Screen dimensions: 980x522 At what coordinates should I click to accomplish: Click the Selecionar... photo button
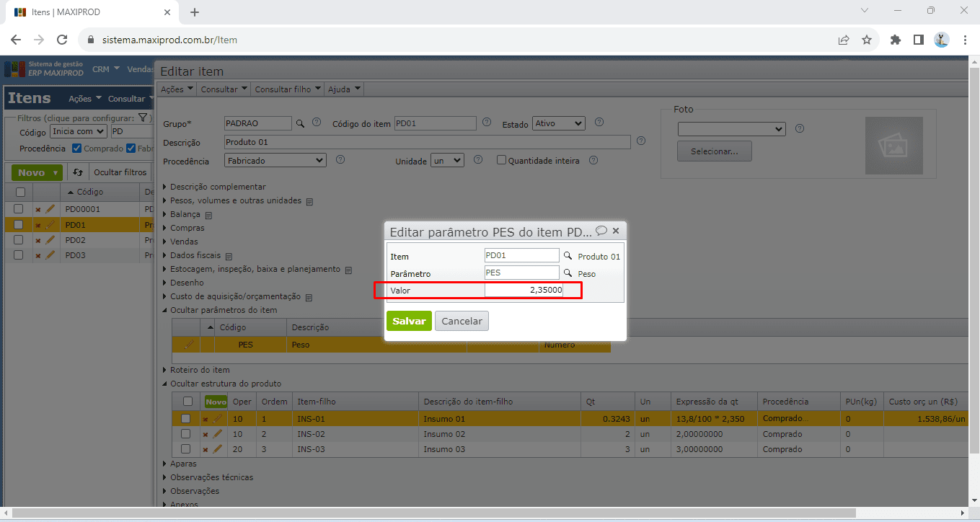[714, 151]
